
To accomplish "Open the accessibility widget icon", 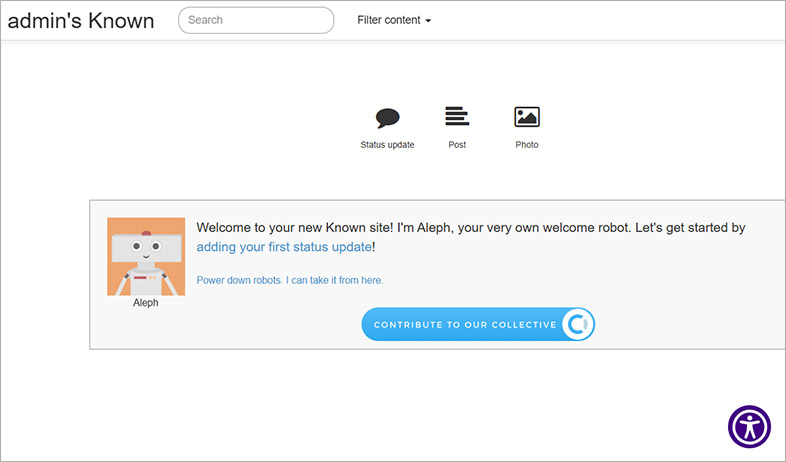I will pyautogui.click(x=749, y=427).
